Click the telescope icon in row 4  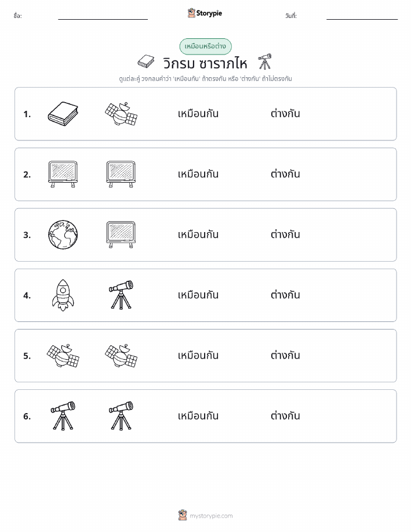pos(121,295)
